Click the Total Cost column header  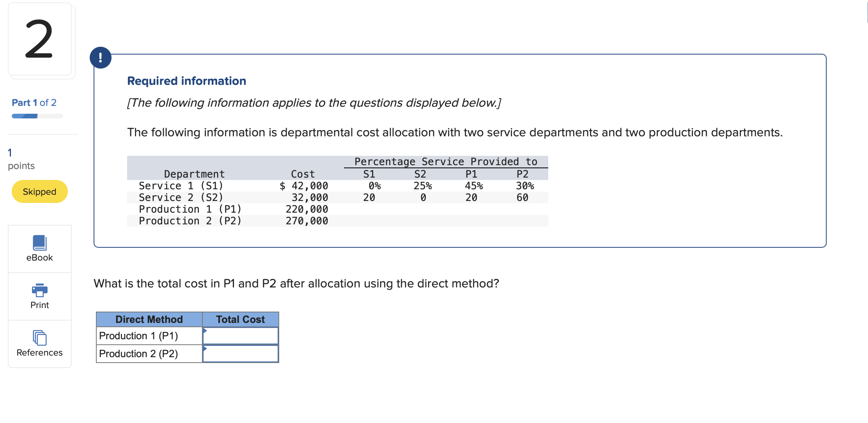coord(240,319)
